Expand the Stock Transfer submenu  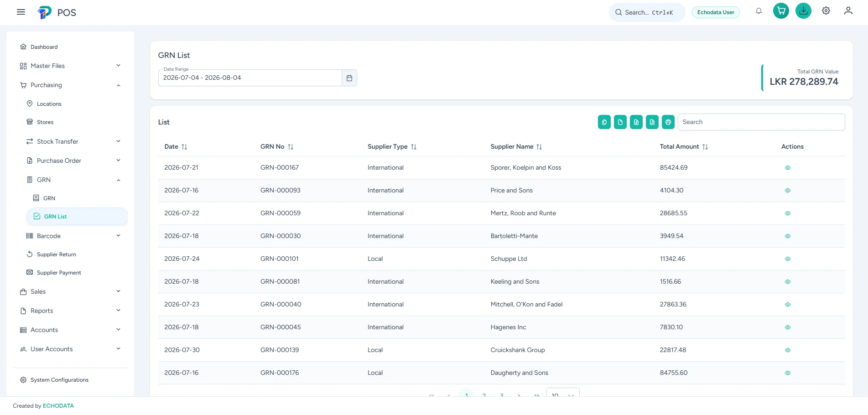pyautogui.click(x=73, y=141)
